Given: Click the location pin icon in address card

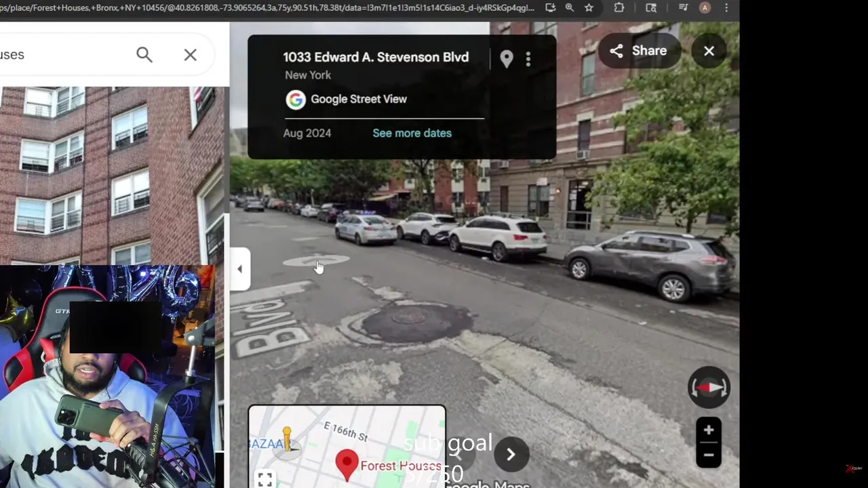Looking at the screenshot, I should tap(507, 59).
